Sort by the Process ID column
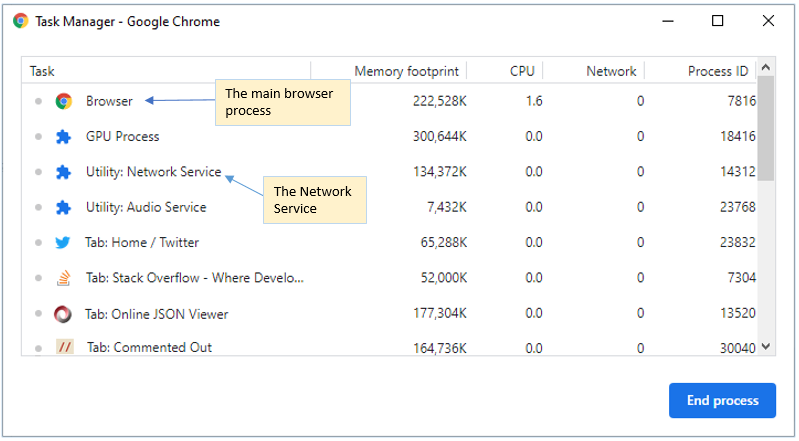799x441 pixels. pyautogui.click(x=701, y=71)
